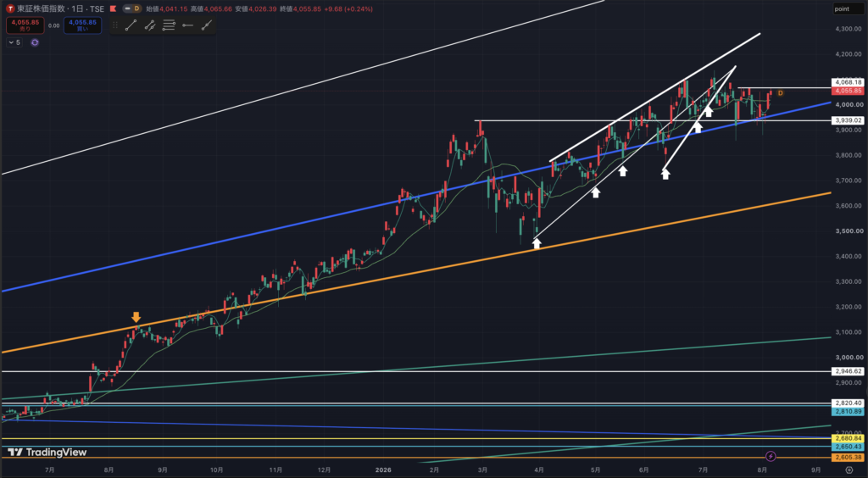This screenshot has width=868, height=478.
Task: Click the yellow D badge in header
Action: (x=136, y=8)
